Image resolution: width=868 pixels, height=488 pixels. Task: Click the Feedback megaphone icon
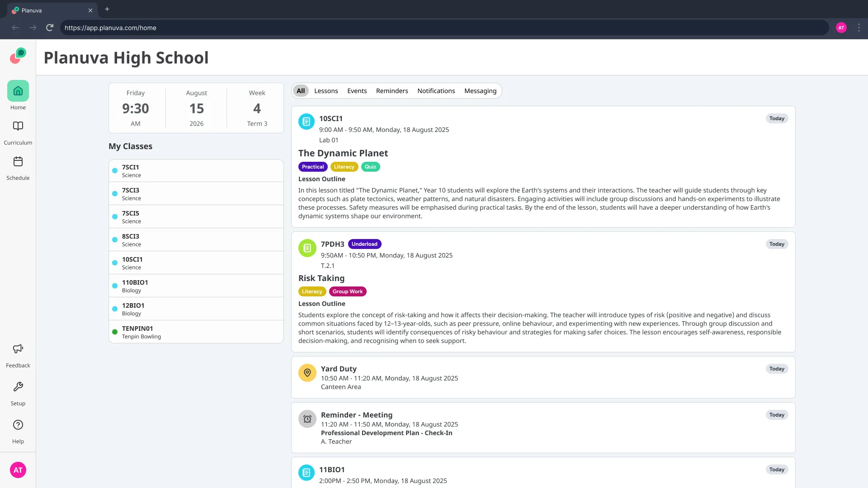pos(18,349)
